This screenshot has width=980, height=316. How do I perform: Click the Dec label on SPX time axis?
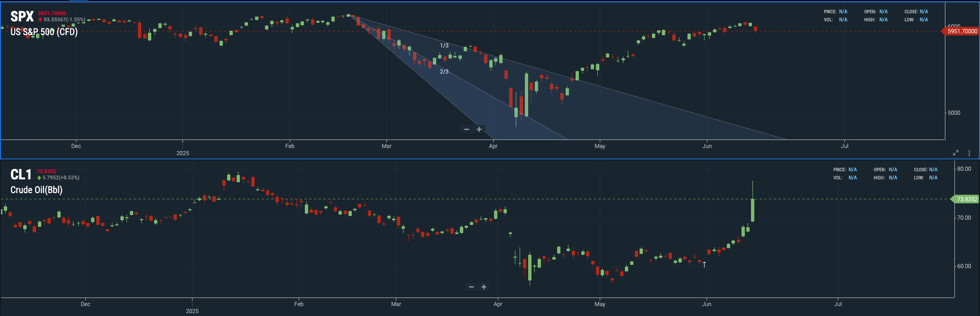click(x=76, y=146)
